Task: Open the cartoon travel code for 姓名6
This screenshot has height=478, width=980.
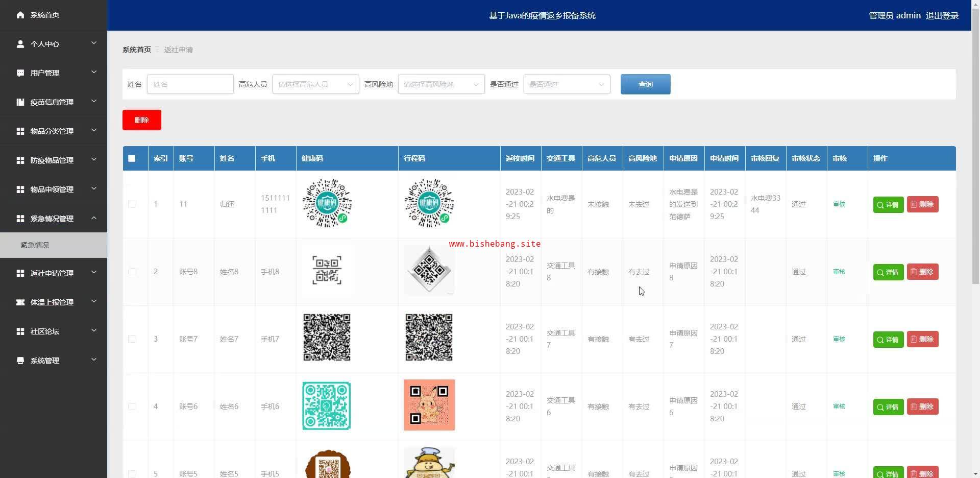Action: tap(429, 405)
